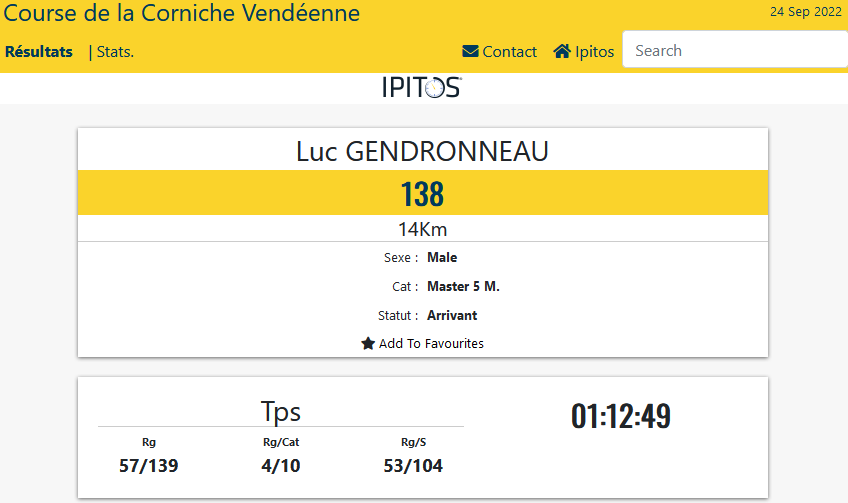Click bib number 138 banner
This screenshot has width=848, height=503.
[x=423, y=193]
